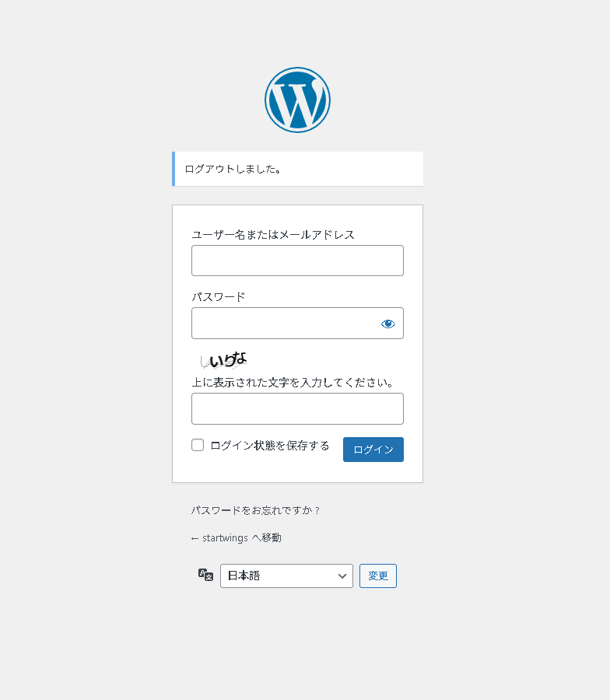The height and width of the screenshot is (700, 610).
Task: Click the 上に表示された文字を入力してください label
Action: tap(293, 383)
